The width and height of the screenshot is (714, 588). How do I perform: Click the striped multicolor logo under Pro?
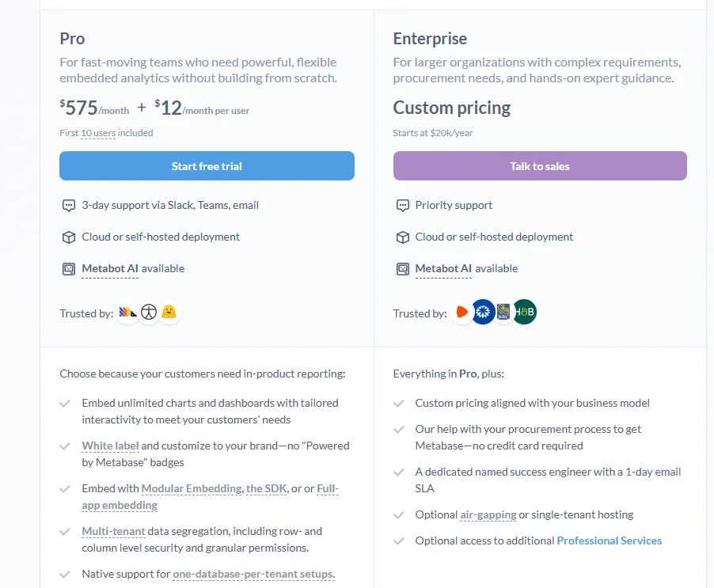(x=128, y=313)
